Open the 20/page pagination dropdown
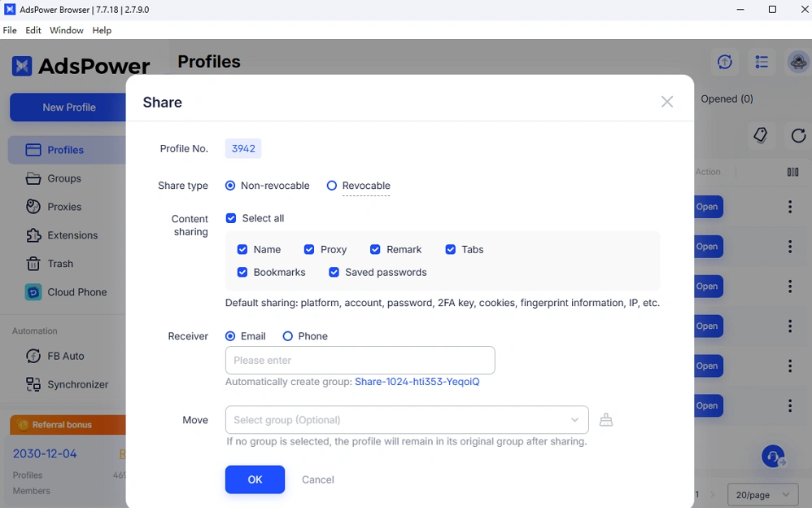Image resolution: width=812 pixels, height=508 pixels. [762, 494]
